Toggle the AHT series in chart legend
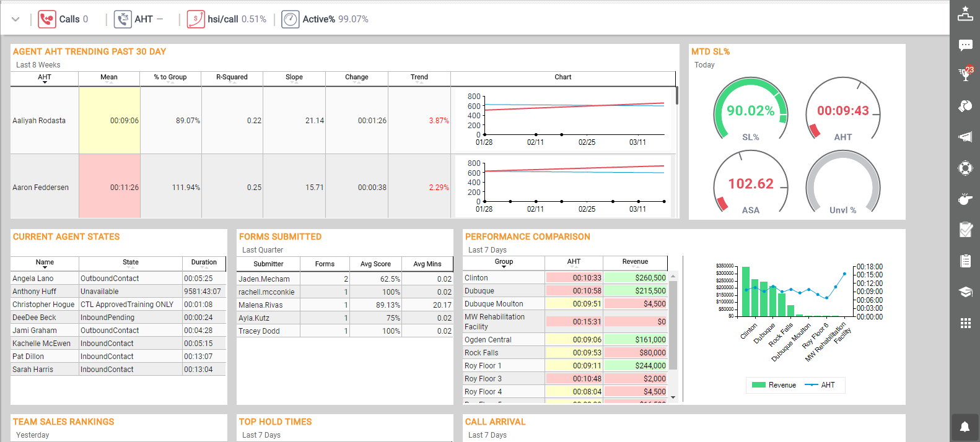Screen dimensions: 980x442 (820, 385)
